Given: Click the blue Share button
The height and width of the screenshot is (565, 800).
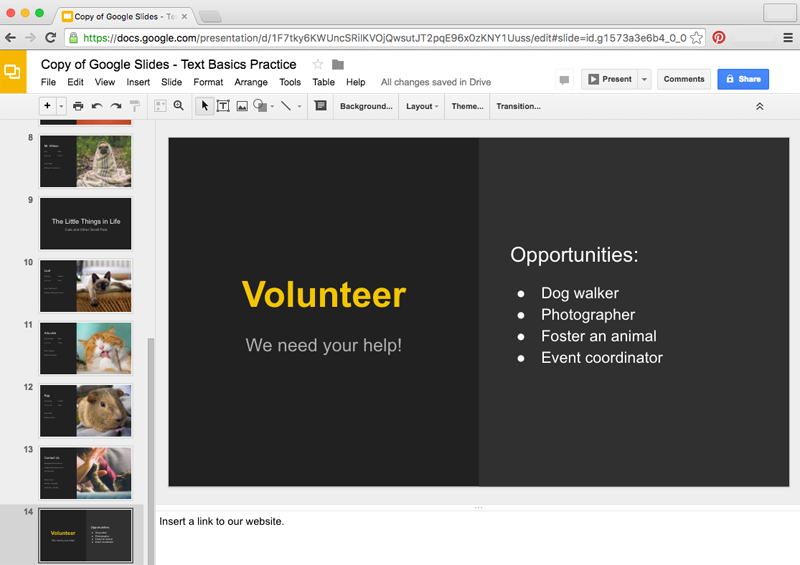Looking at the screenshot, I should coord(743,79).
